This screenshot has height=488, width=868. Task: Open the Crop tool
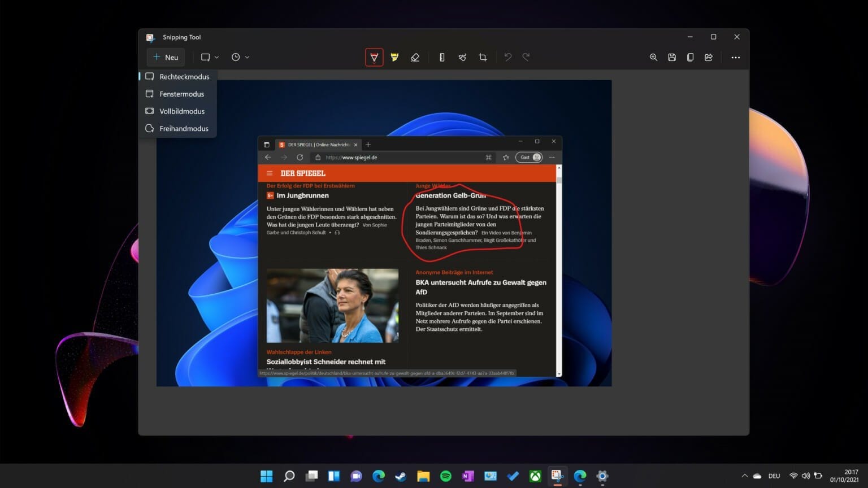pyautogui.click(x=483, y=57)
